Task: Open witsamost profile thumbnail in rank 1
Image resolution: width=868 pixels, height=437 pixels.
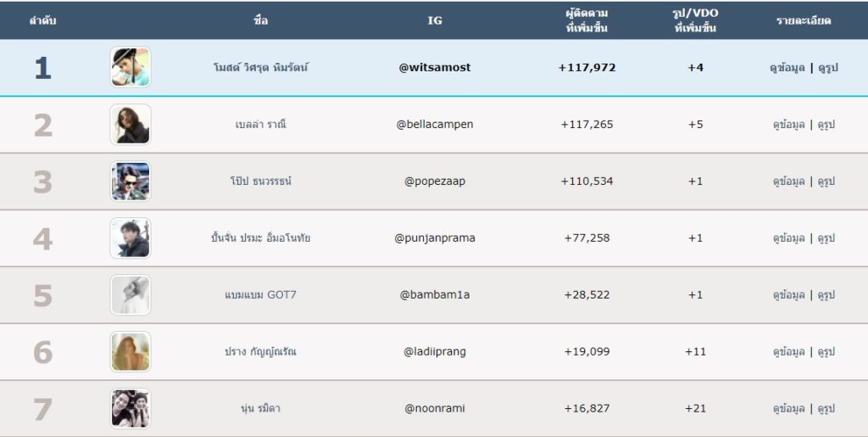Action: (x=130, y=67)
